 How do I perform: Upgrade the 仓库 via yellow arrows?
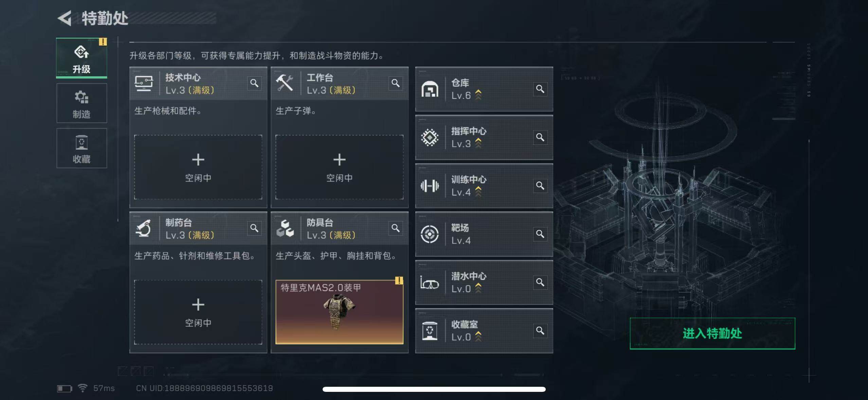coord(478,95)
